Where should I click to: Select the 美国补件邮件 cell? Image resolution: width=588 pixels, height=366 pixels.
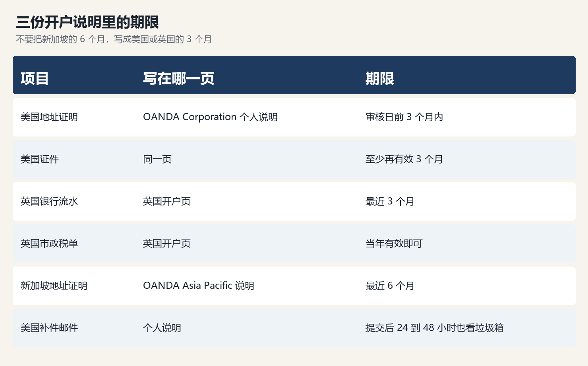tap(49, 328)
